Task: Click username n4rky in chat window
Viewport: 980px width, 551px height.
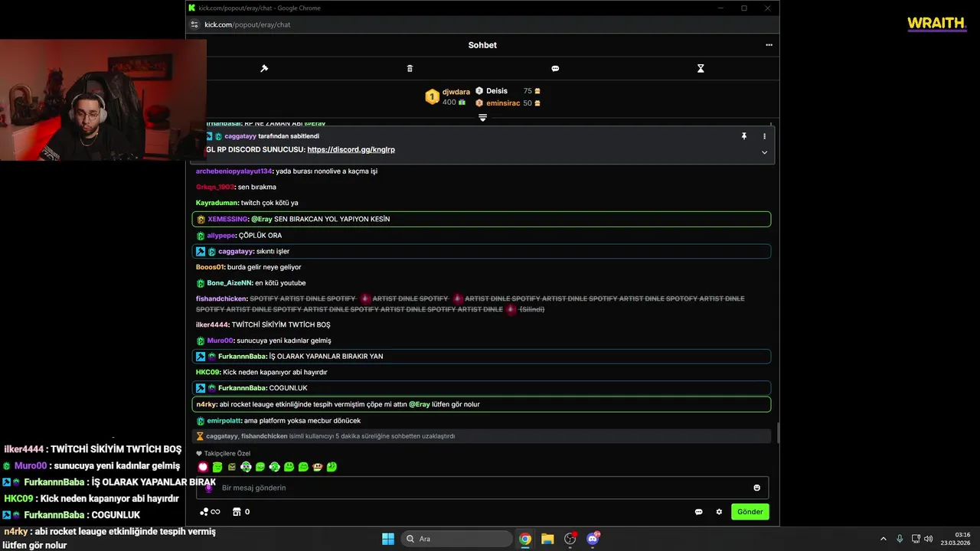Action: click(206, 404)
